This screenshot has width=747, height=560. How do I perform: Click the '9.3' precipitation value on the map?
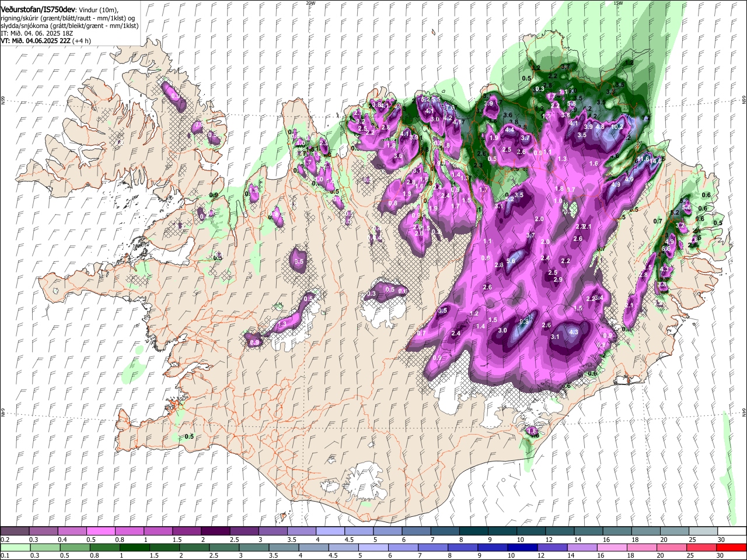[x=524, y=321]
